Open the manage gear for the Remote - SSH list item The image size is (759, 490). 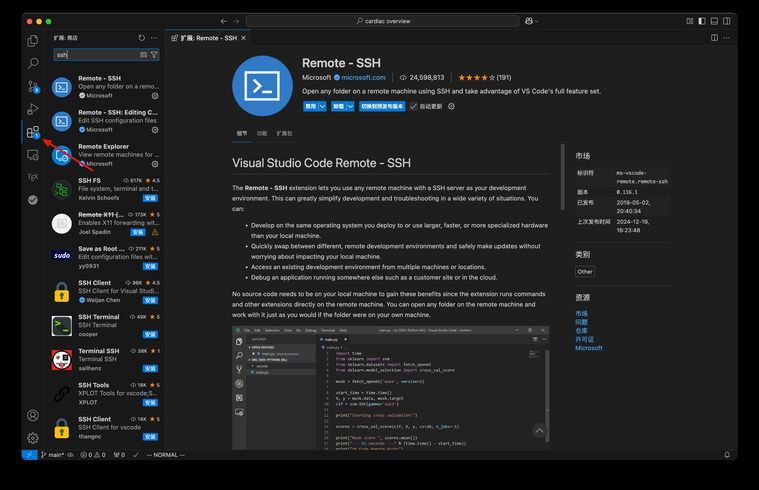tap(155, 96)
